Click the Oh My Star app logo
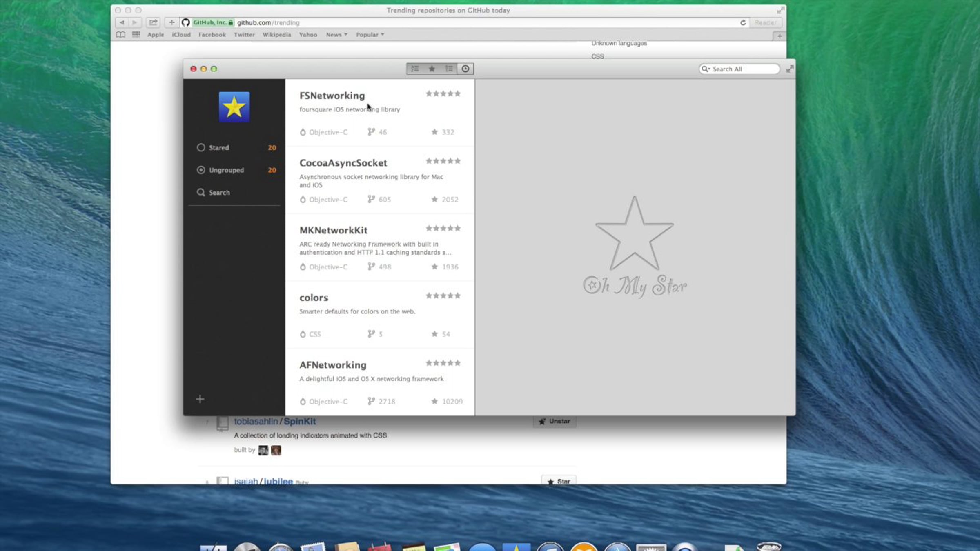 tap(234, 107)
